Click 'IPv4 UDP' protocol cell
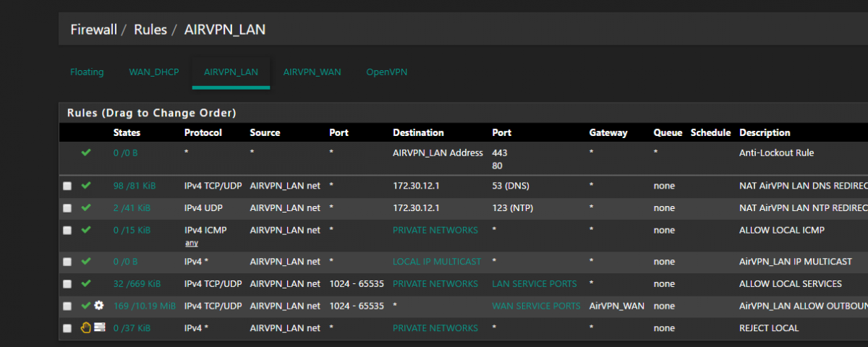Image resolution: width=868 pixels, height=347 pixels. (205, 208)
